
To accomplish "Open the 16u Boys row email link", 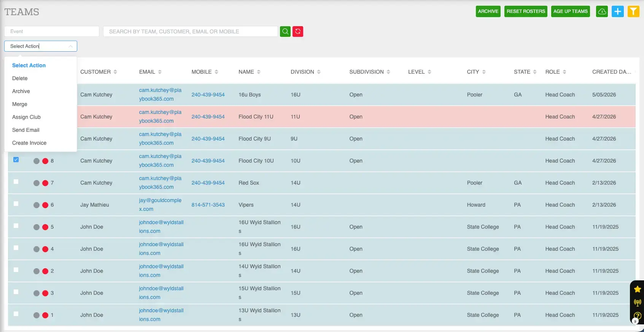I will 160,95.
